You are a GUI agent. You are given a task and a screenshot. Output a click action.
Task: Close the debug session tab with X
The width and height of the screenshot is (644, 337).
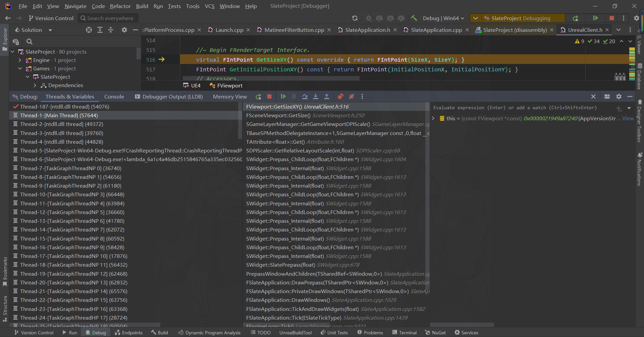(x=593, y=96)
